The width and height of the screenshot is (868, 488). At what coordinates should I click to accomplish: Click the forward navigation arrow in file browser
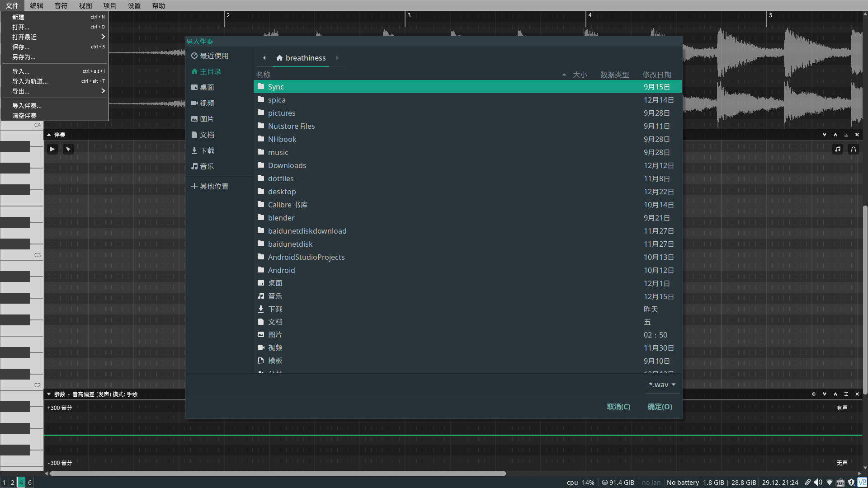[x=337, y=58]
